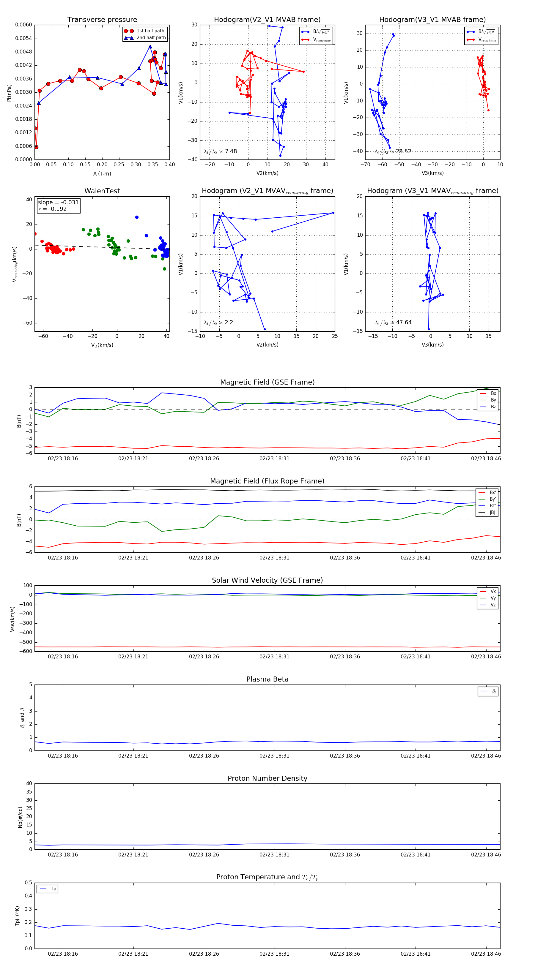
Task: Select the 'Vz' legend entry
Action: click(x=488, y=605)
